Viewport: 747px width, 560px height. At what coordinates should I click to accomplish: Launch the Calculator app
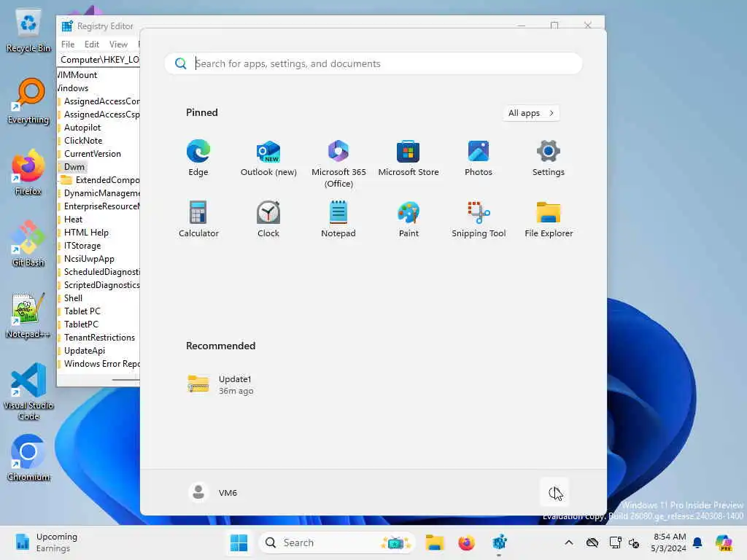click(198, 219)
